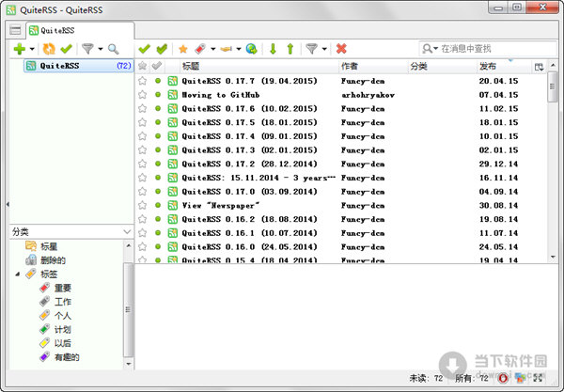Collapse the 标签 labels tree node
Image resolution: width=564 pixels, height=392 pixels.
pos(17,274)
